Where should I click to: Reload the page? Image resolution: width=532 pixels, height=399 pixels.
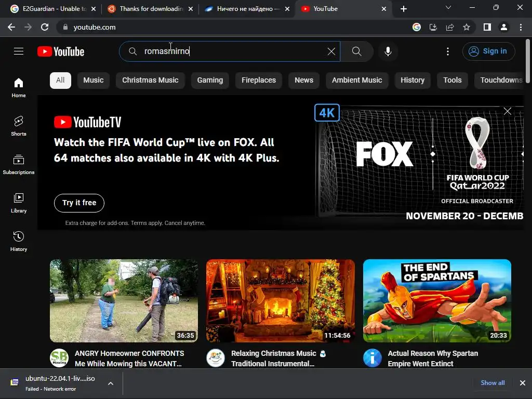[45, 27]
